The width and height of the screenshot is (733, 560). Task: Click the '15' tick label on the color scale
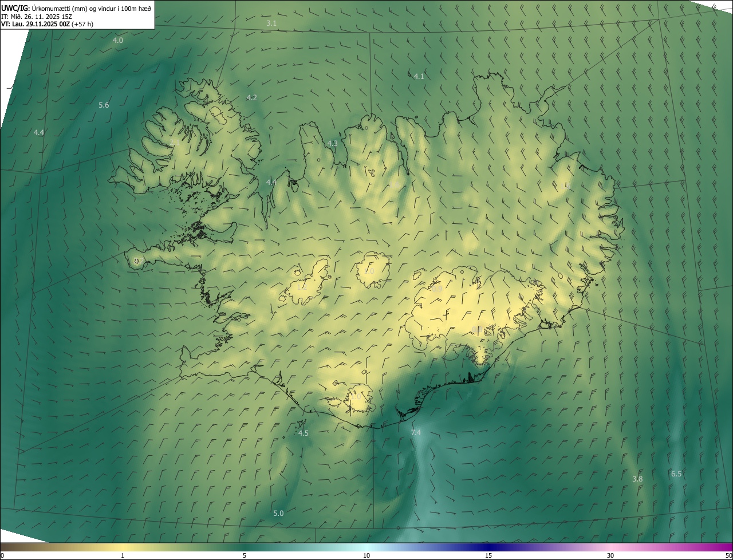pyautogui.click(x=488, y=556)
